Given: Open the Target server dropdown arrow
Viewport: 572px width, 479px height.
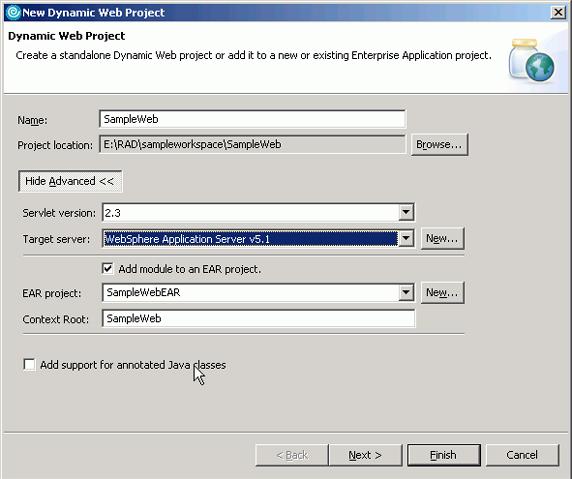Looking at the screenshot, I should (x=406, y=239).
